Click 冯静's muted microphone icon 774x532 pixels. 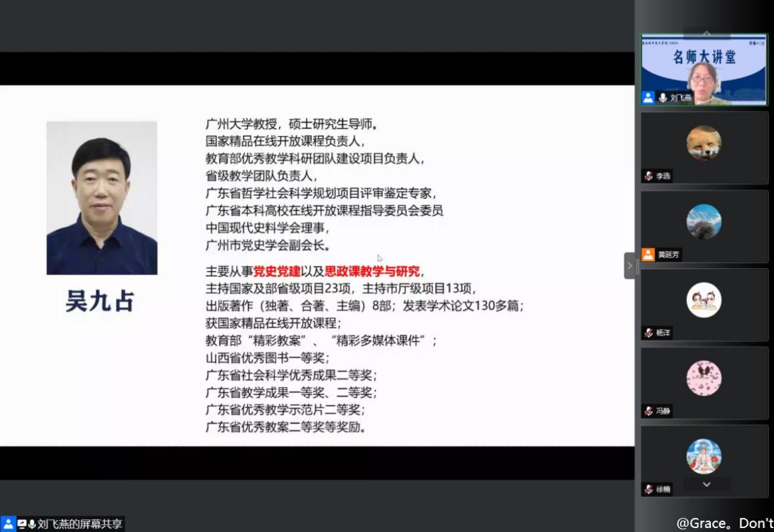(x=649, y=411)
